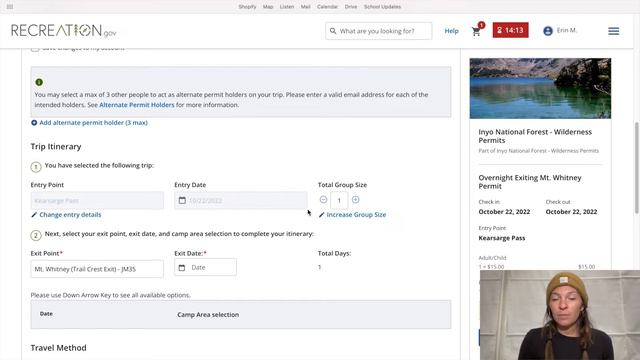Open the Alternate Permit Holders link

(x=137, y=105)
